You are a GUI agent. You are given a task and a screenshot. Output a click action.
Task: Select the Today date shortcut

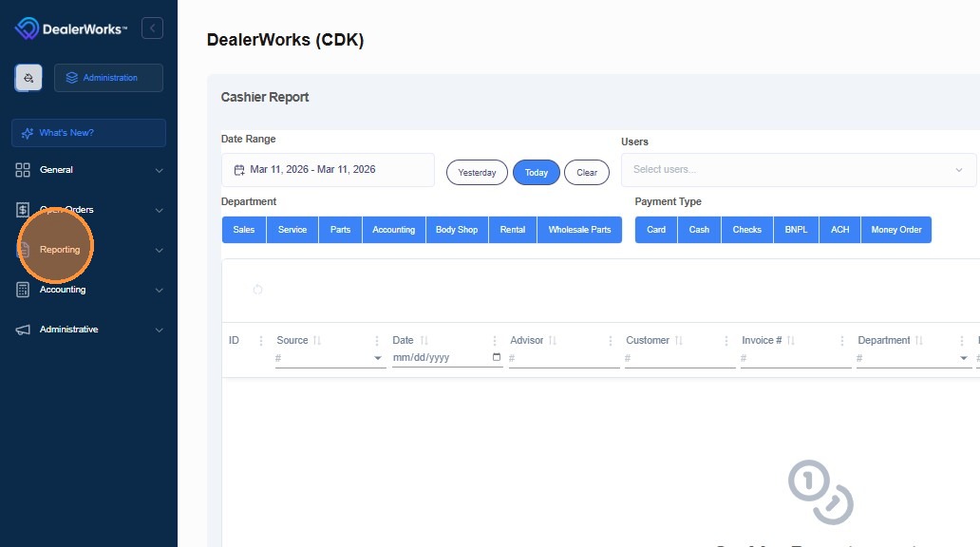tap(537, 173)
